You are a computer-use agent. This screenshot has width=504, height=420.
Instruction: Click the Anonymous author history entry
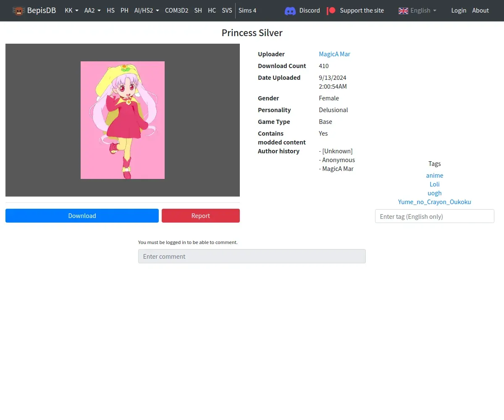[337, 160]
